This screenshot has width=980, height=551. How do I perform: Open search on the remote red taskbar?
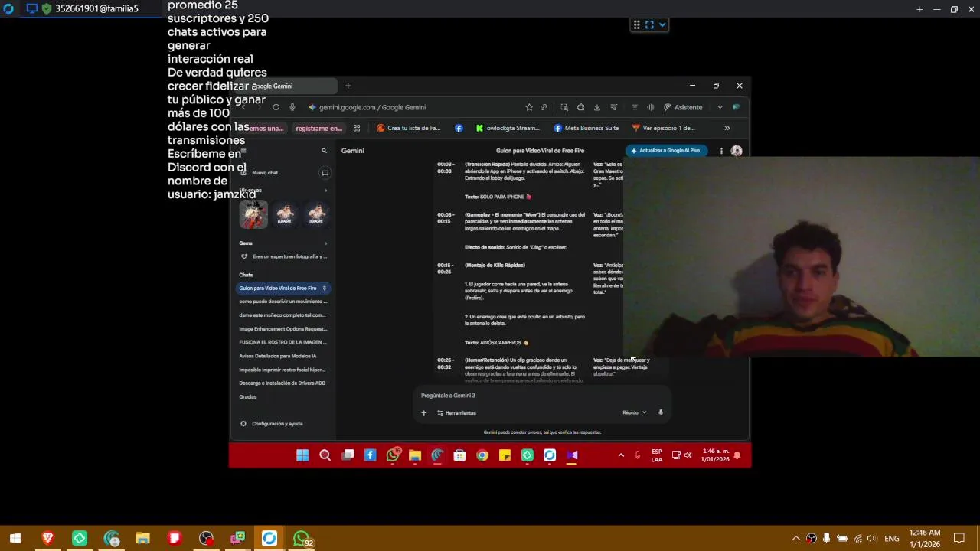(325, 456)
